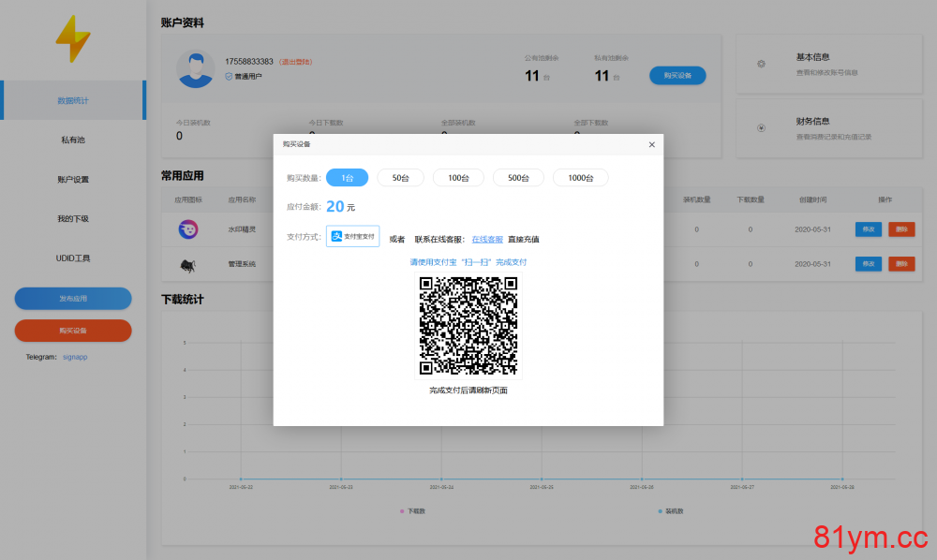Viewport: 937px width, 560px height.
Task: Select the 50台 quantity option
Action: (400, 177)
